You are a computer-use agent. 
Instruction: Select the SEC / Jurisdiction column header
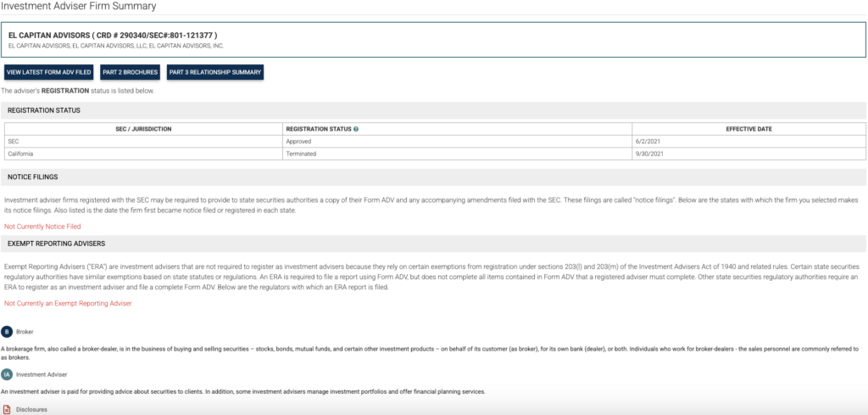(143, 129)
